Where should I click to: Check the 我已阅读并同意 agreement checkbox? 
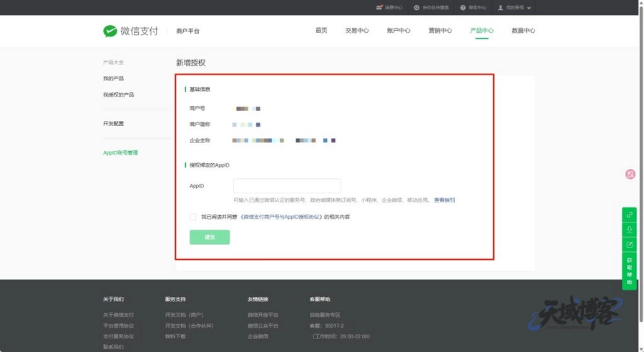(x=192, y=217)
